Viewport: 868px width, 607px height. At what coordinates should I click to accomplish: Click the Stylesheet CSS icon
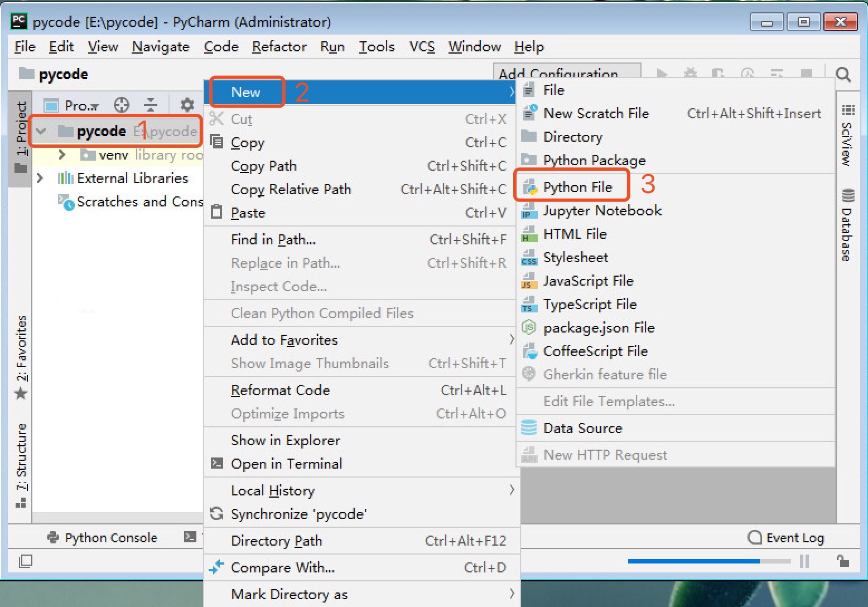tap(529, 258)
